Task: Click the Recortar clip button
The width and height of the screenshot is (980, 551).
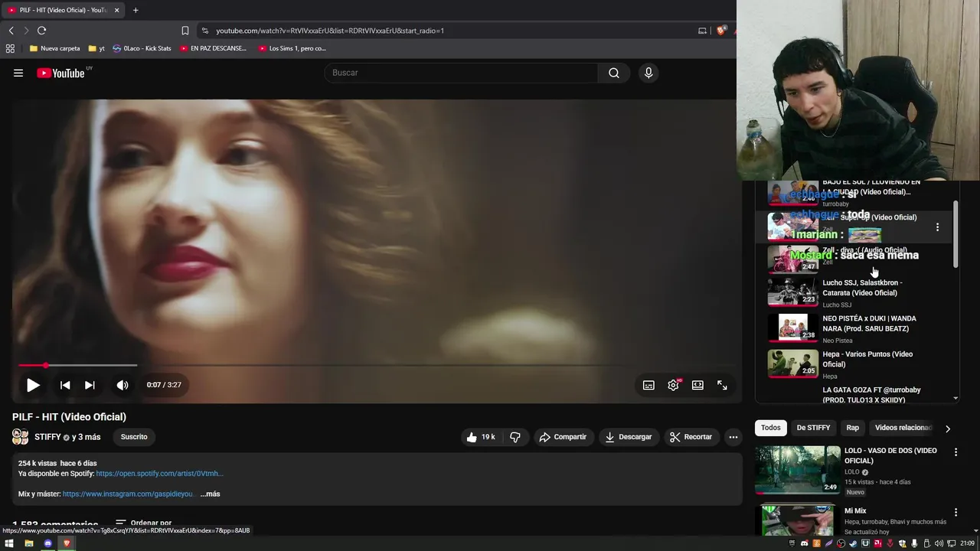Action: pos(691,437)
